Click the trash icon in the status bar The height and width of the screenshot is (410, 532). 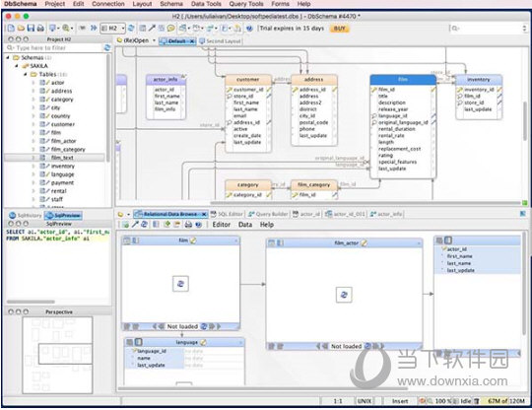tap(476, 401)
